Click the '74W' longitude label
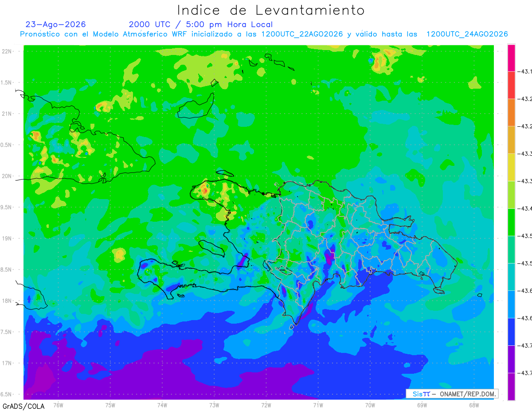532x411 pixels. [x=162, y=405]
